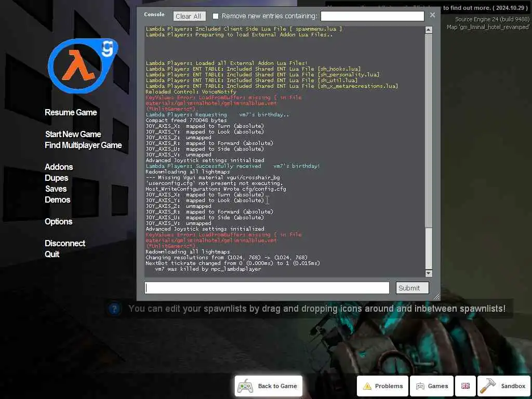
Task: Open the Games mount button
Action: (432, 386)
